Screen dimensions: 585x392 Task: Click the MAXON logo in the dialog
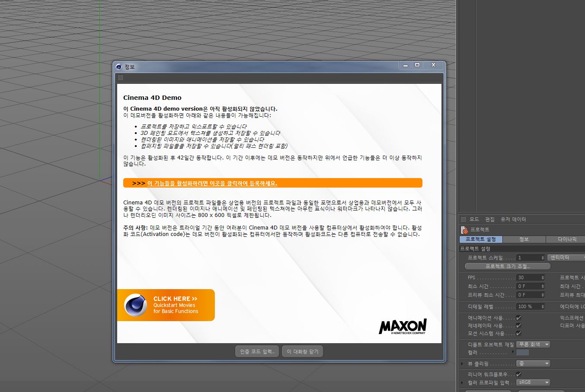403,327
